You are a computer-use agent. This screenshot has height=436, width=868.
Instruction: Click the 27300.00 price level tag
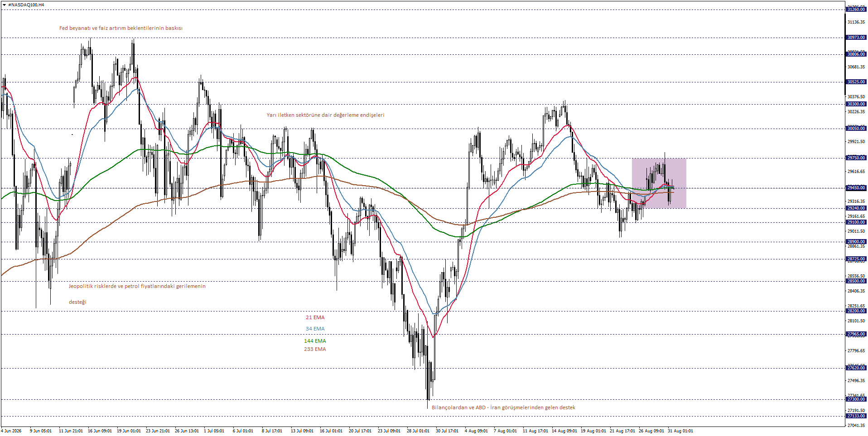coord(856,399)
